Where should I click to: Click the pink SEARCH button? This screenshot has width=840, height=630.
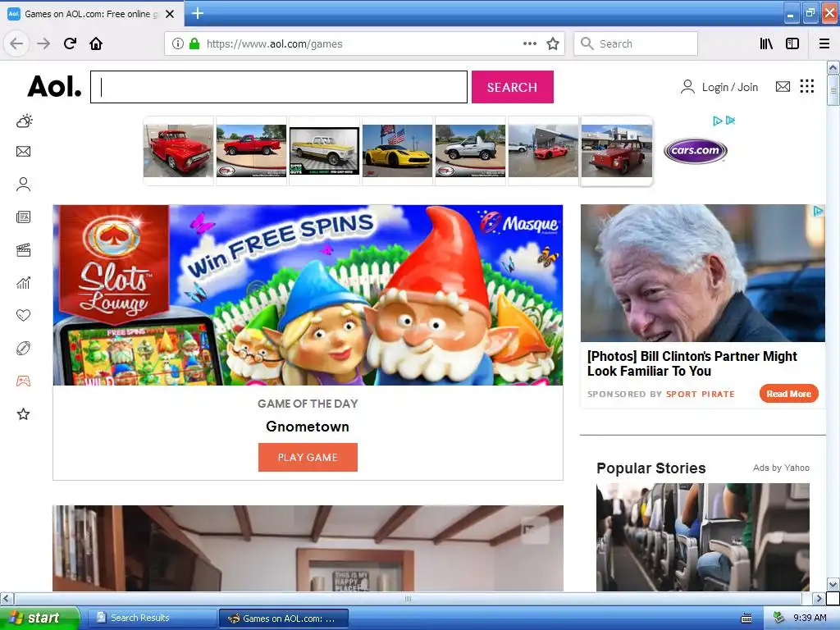click(512, 87)
